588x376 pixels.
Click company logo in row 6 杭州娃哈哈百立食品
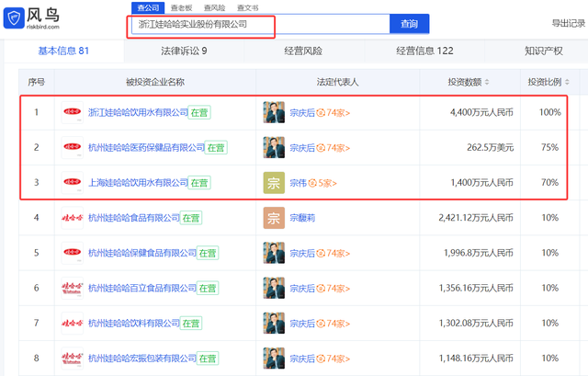click(72, 288)
